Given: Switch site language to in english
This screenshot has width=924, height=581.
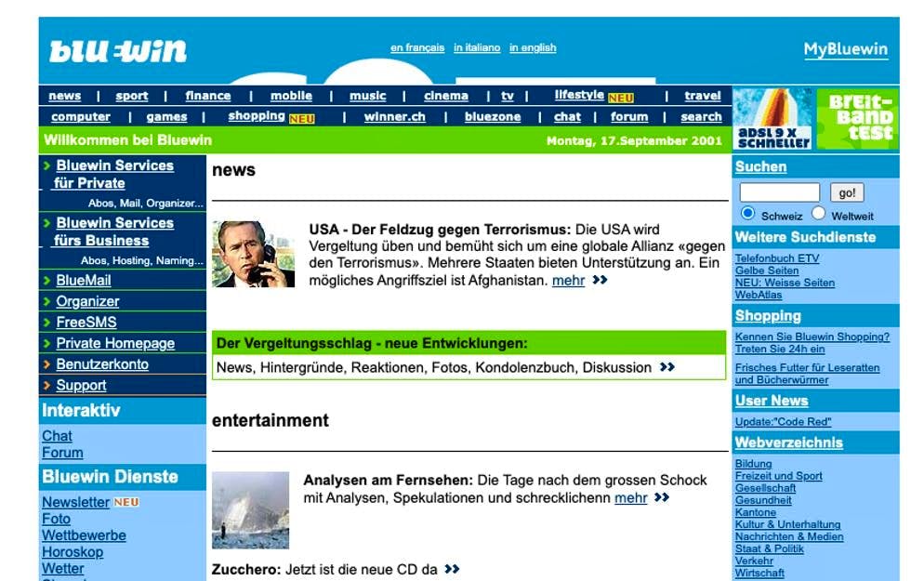Looking at the screenshot, I should click(533, 47).
